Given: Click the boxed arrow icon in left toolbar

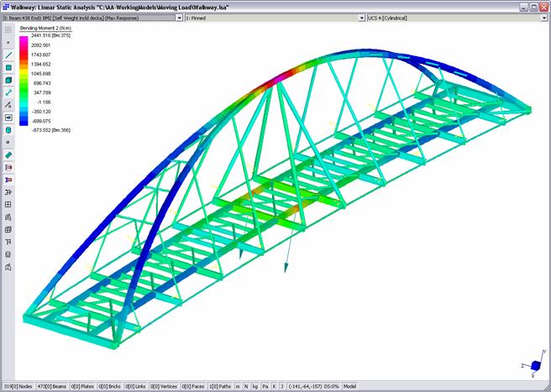Looking at the screenshot, I should [x=8, y=118].
